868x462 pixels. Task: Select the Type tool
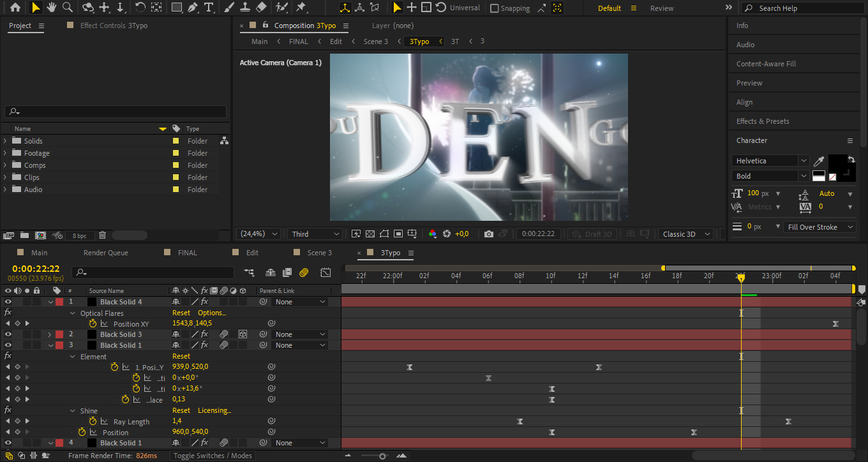tap(209, 8)
